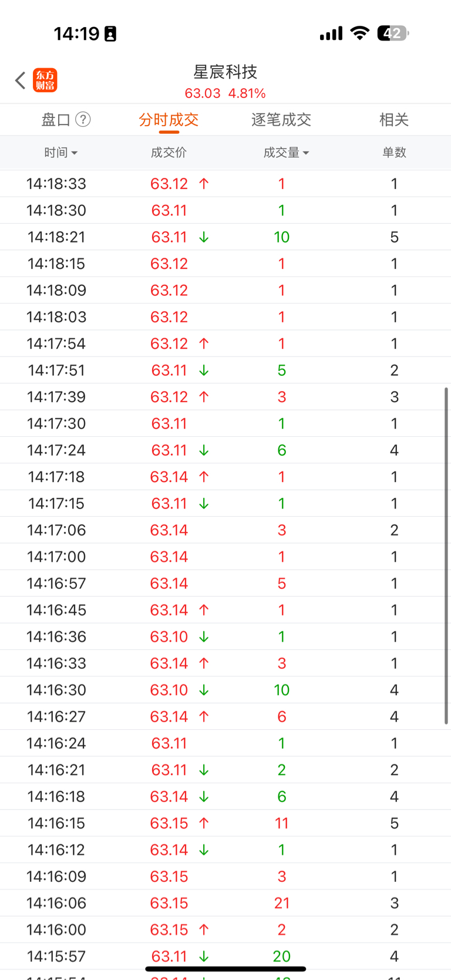Select the 分时成交 tab

coord(169,120)
